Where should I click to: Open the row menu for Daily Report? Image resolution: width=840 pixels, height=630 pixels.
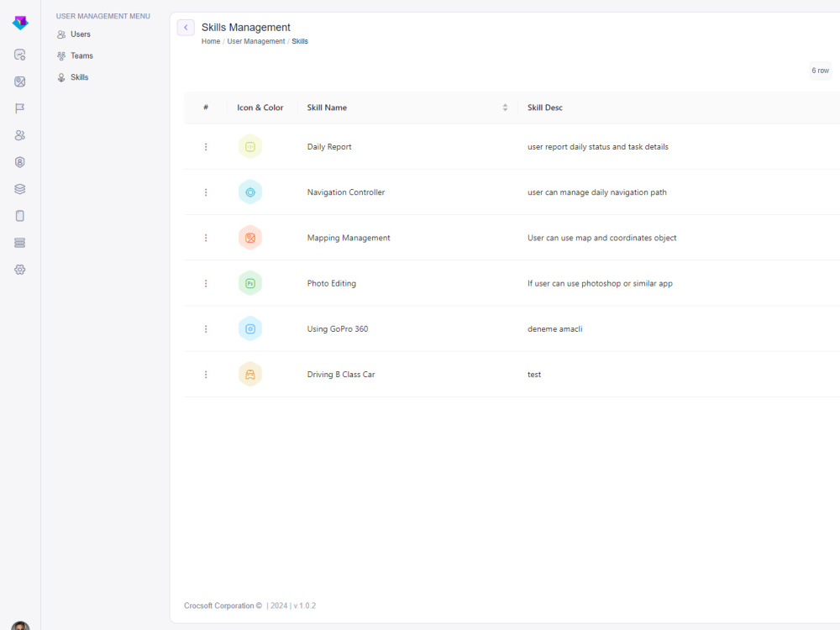pyautogui.click(x=206, y=147)
